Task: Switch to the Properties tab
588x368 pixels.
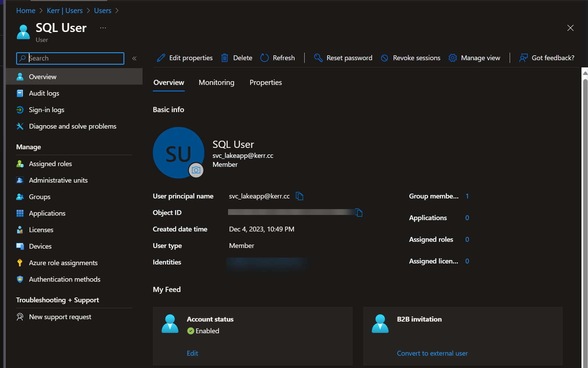Action: coord(265,83)
